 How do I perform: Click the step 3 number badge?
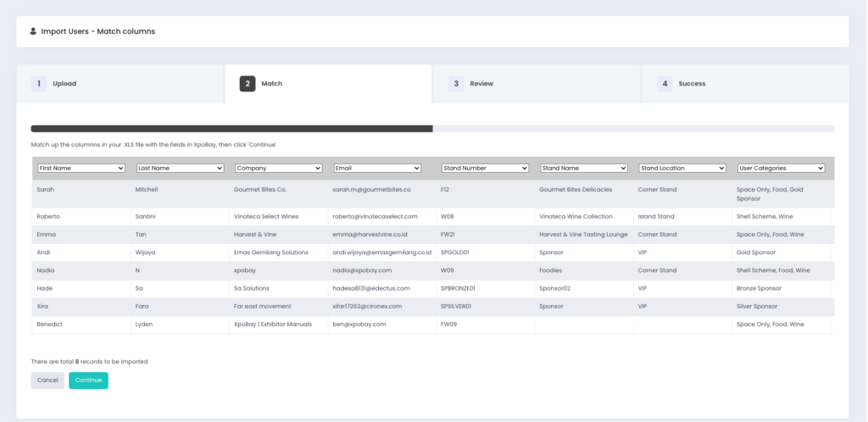tap(456, 84)
